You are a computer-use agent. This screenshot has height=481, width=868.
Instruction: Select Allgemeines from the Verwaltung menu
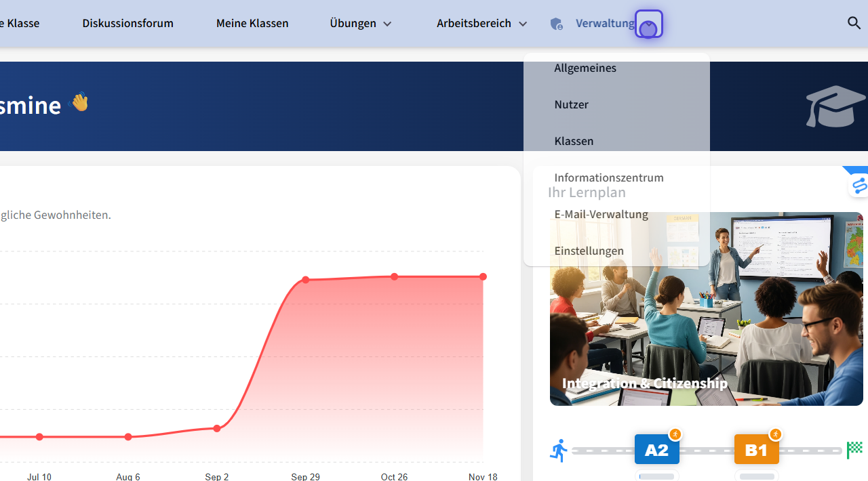tap(585, 68)
